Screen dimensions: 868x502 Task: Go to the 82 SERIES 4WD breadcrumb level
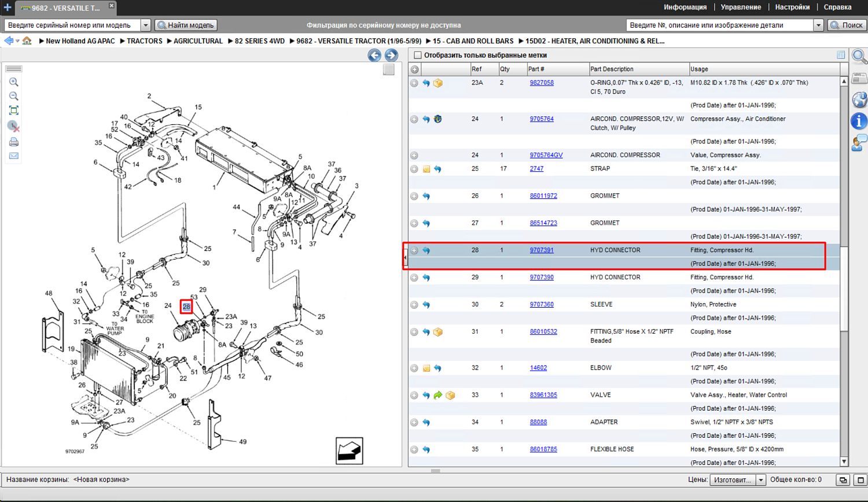coord(260,41)
